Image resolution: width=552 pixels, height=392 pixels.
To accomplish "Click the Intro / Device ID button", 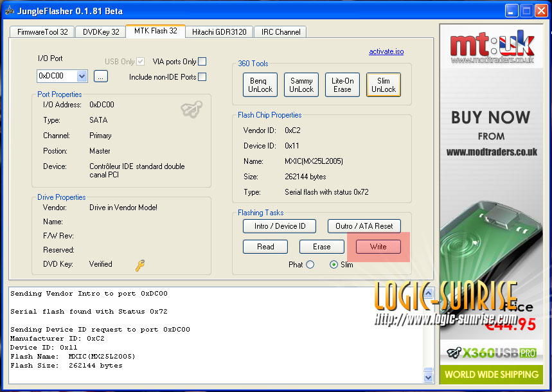I will (280, 226).
